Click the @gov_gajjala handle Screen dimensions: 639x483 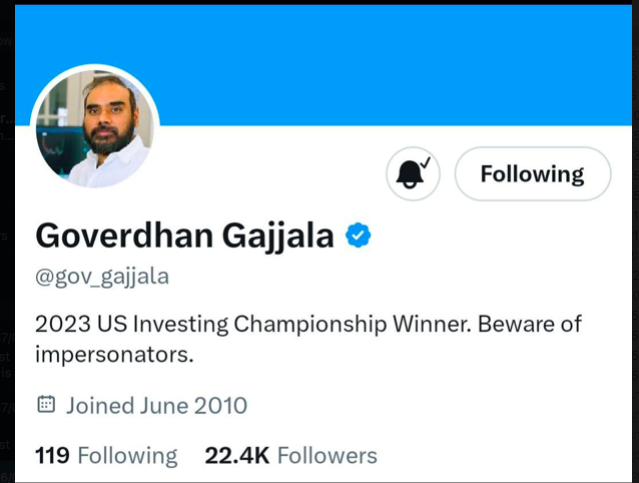[101, 277]
